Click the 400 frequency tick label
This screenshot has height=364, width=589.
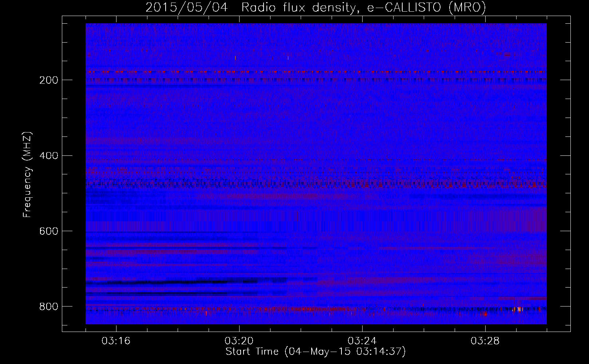click(x=48, y=156)
